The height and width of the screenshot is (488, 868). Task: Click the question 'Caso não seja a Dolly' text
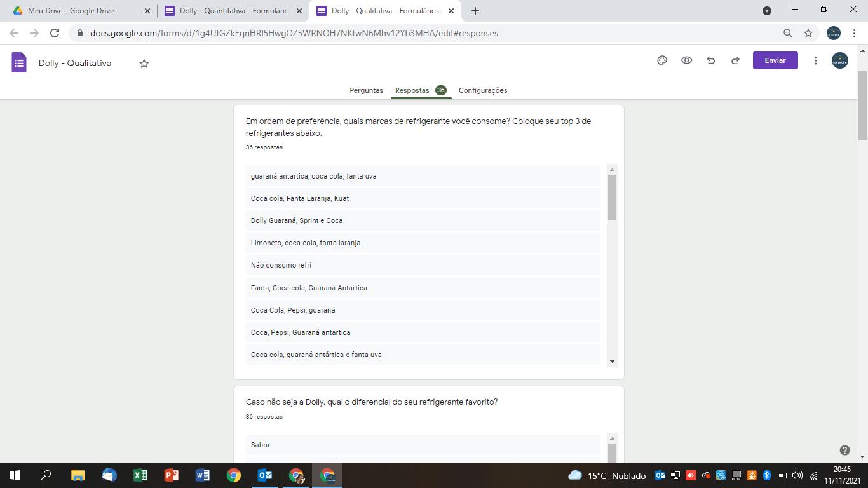click(x=372, y=402)
